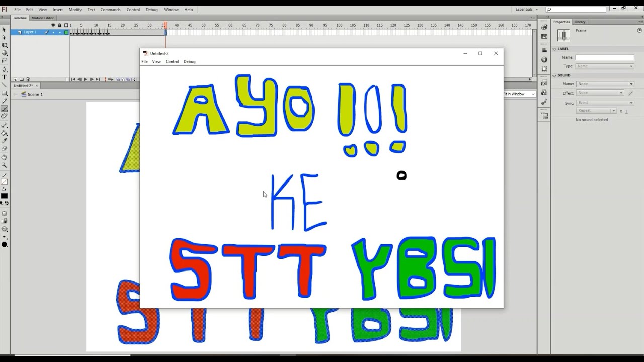
Task: Toggle Layer 1 visibility dot
Action: [53, 32]
